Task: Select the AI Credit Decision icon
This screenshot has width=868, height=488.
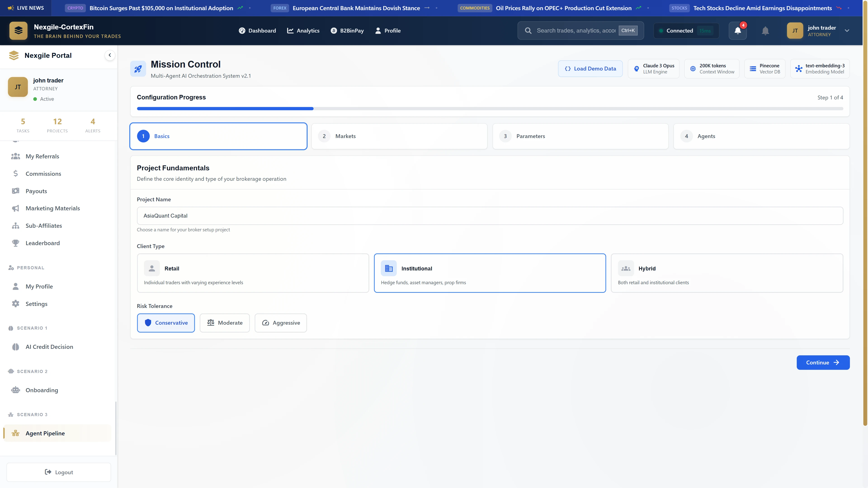Action: [16, 347]
